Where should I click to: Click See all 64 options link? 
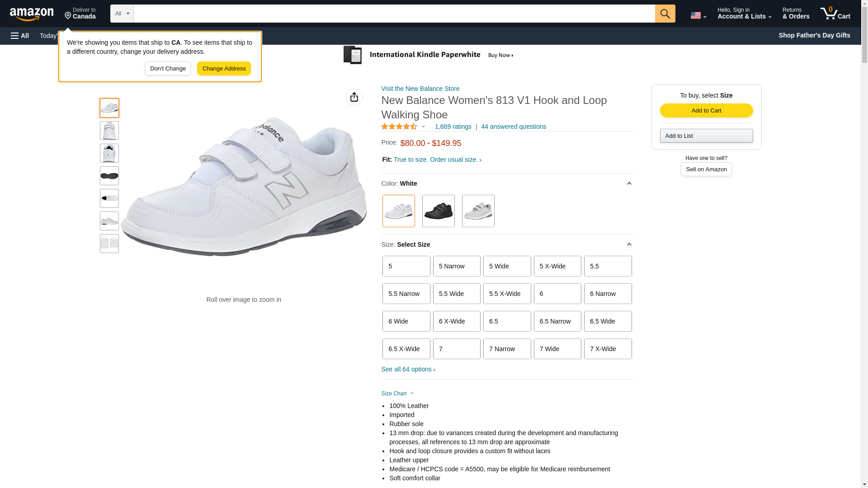[408, 370]
